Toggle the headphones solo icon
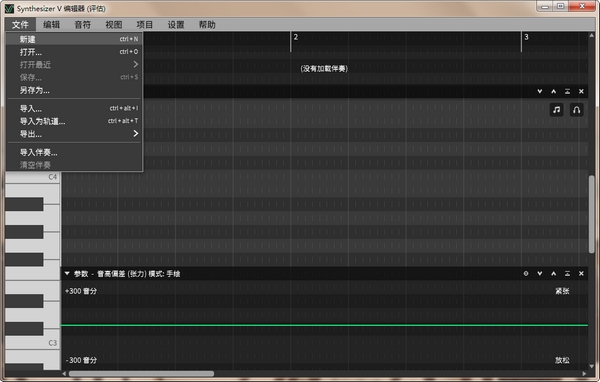The width and height of the screenshot is (600, 382). pyautogui.click(x=577, y=110)
